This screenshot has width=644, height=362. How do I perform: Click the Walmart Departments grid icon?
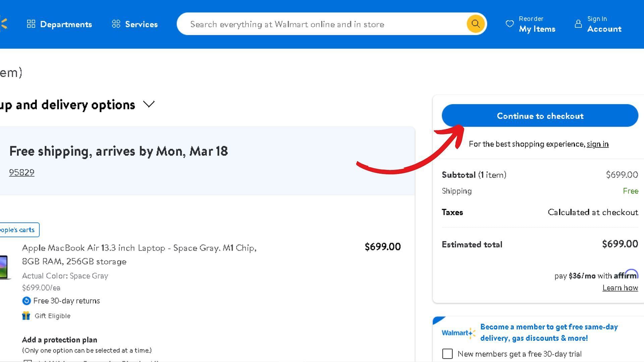[x=31, y=24]
